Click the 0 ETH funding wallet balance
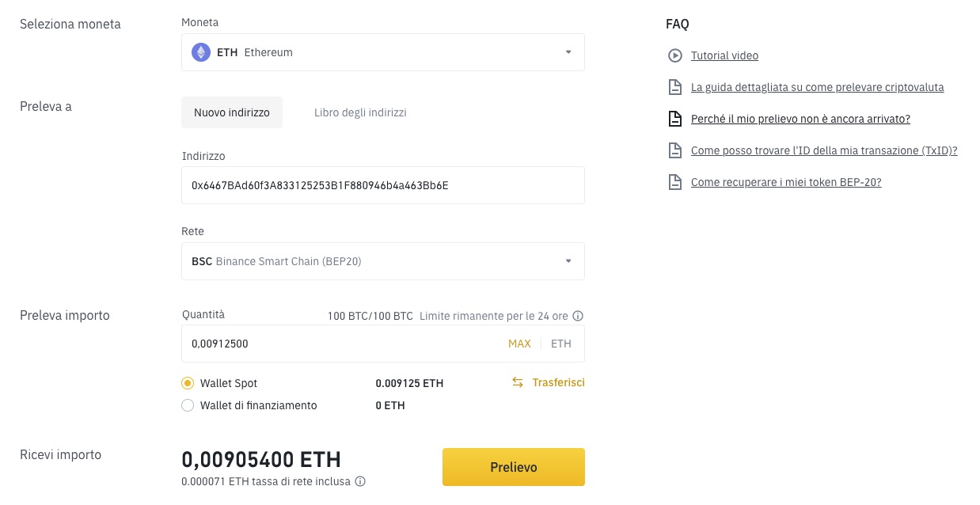Image resolution: width=980 pixels, height=505 pixels. pyautogui.click(x=390, y=405)
